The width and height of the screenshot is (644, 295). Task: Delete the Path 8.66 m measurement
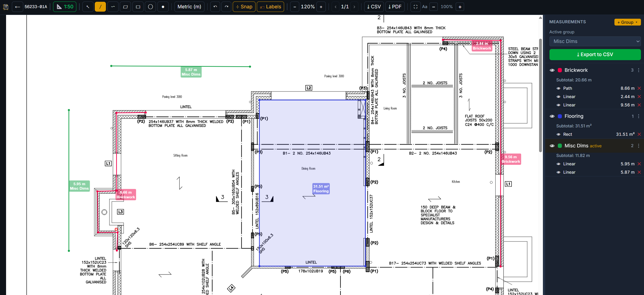(639, 88)
